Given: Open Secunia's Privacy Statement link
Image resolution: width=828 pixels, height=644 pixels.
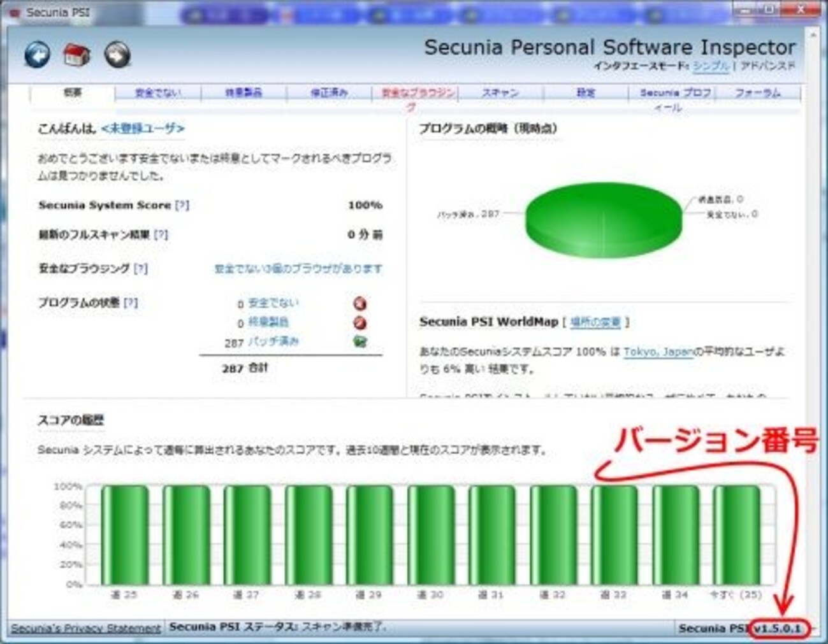Looking at the screenshot, I should click(86, 628).
